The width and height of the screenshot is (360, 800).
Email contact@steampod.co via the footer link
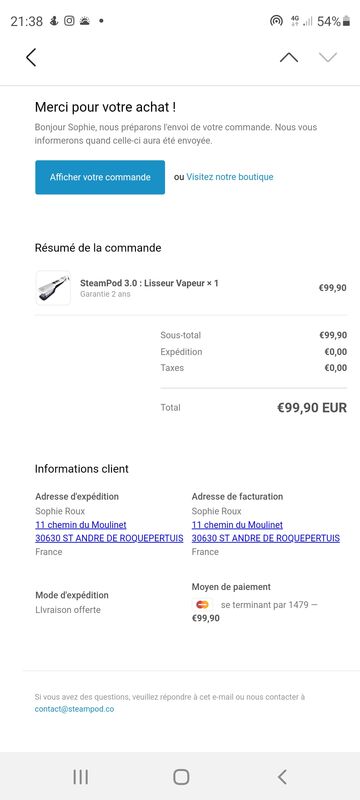pyautogui.click(x=74, y=709)
